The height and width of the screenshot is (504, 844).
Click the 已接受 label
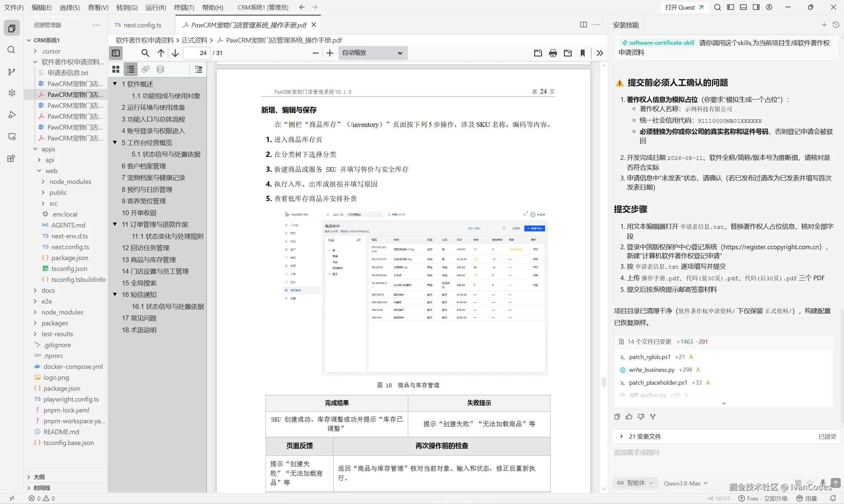pos(827,436)
